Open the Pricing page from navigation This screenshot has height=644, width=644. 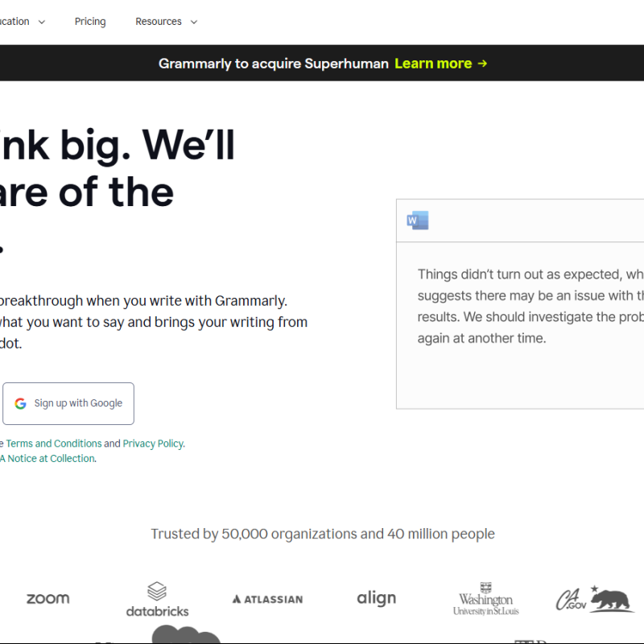(90, 22)
